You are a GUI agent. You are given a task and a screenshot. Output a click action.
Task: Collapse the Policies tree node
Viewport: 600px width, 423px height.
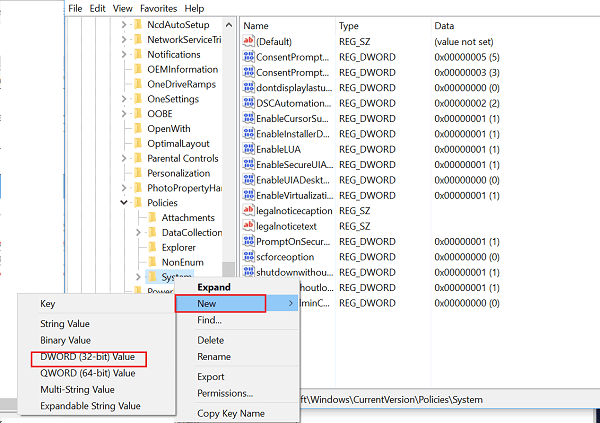(124, 203)
